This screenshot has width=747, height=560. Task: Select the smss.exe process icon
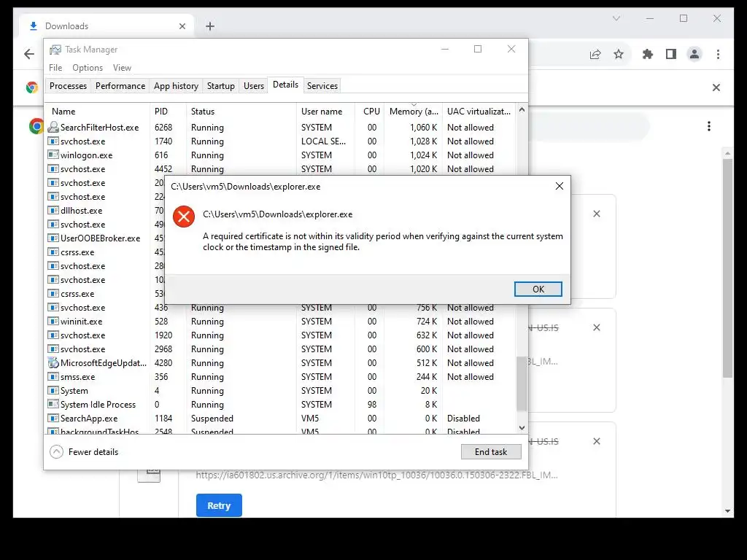click(x=53, y=376)
